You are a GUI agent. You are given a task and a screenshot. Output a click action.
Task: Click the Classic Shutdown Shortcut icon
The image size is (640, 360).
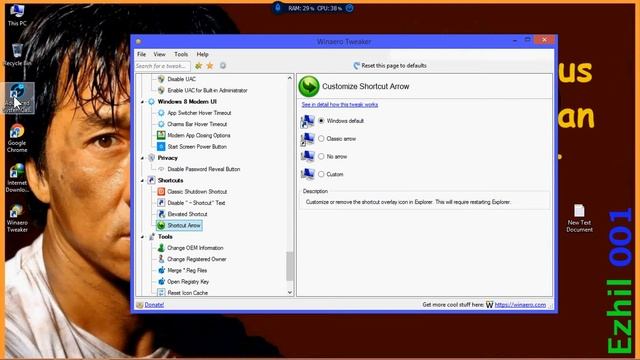[161, 191]
